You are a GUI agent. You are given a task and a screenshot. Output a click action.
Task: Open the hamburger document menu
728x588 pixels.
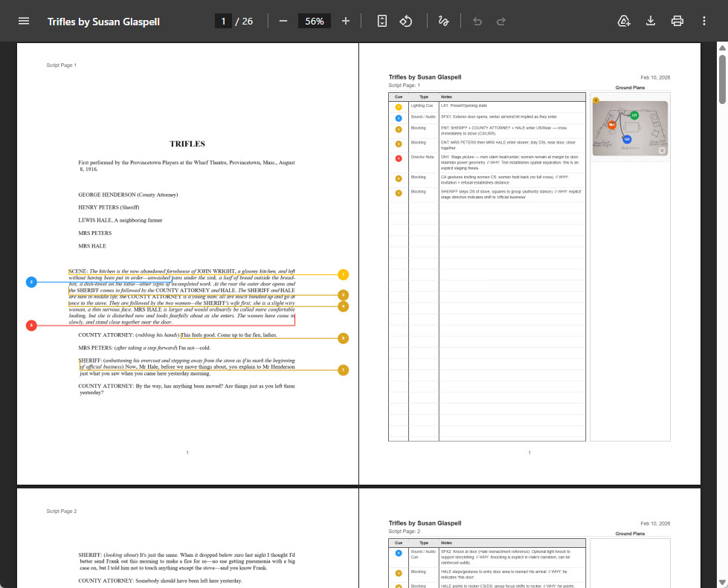coord(24,21)
